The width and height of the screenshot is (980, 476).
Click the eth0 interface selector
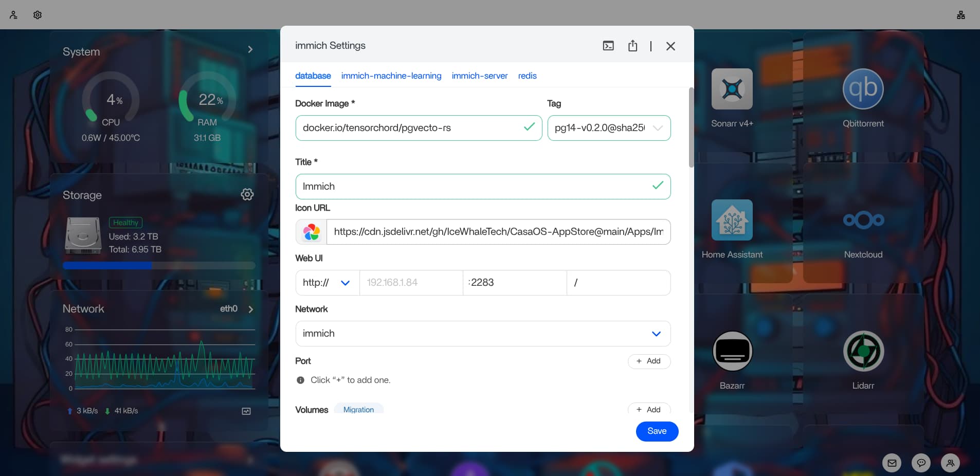229,308
